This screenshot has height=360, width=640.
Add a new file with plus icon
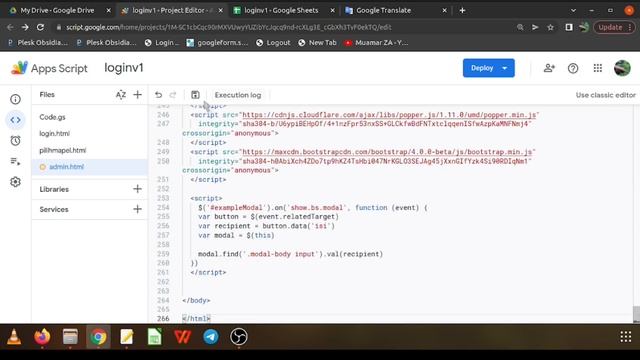pyautogui.click(x=138, y=95)
